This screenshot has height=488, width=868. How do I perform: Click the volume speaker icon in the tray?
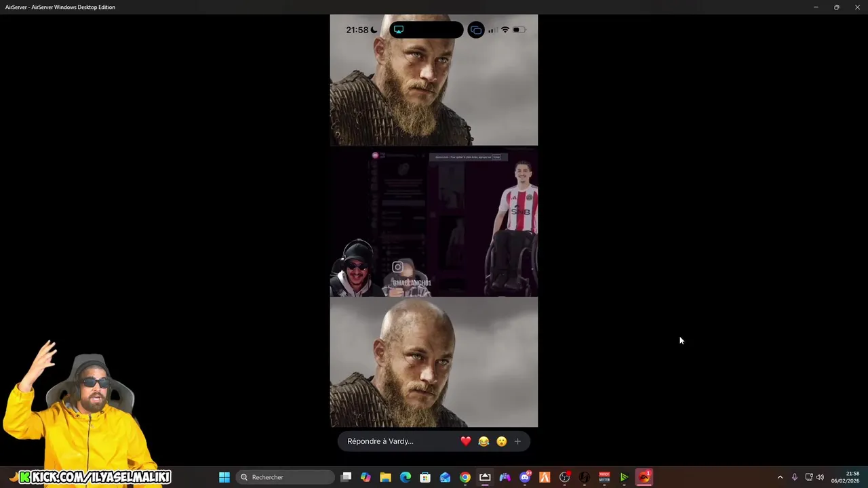820,477
